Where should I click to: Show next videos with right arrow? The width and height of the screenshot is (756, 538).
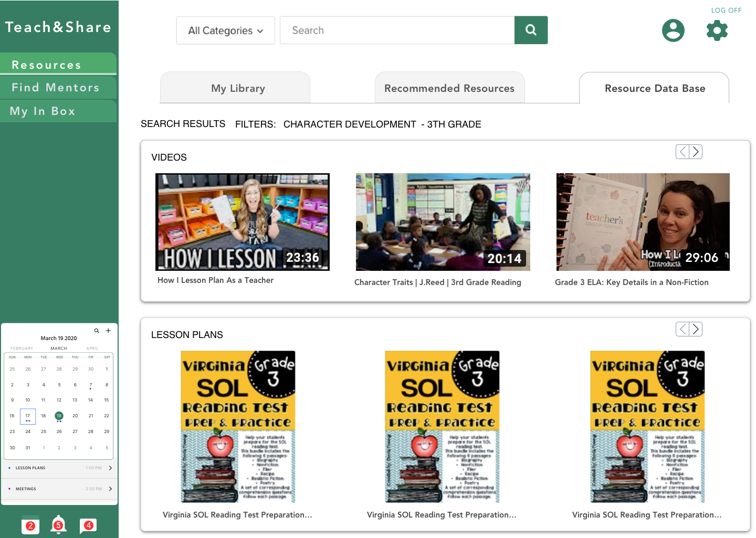click(696, 152)
